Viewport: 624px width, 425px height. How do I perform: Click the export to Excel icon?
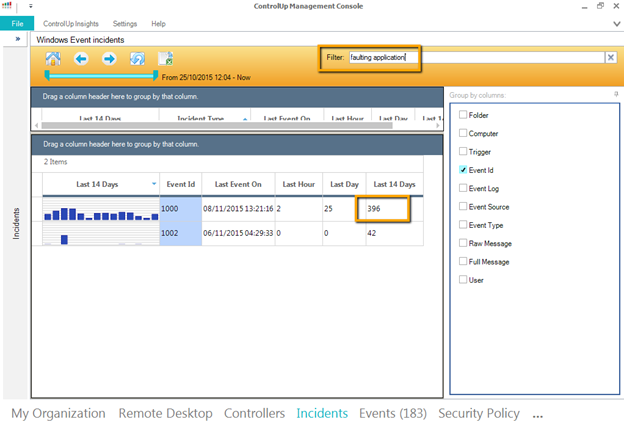coord(166,58)
